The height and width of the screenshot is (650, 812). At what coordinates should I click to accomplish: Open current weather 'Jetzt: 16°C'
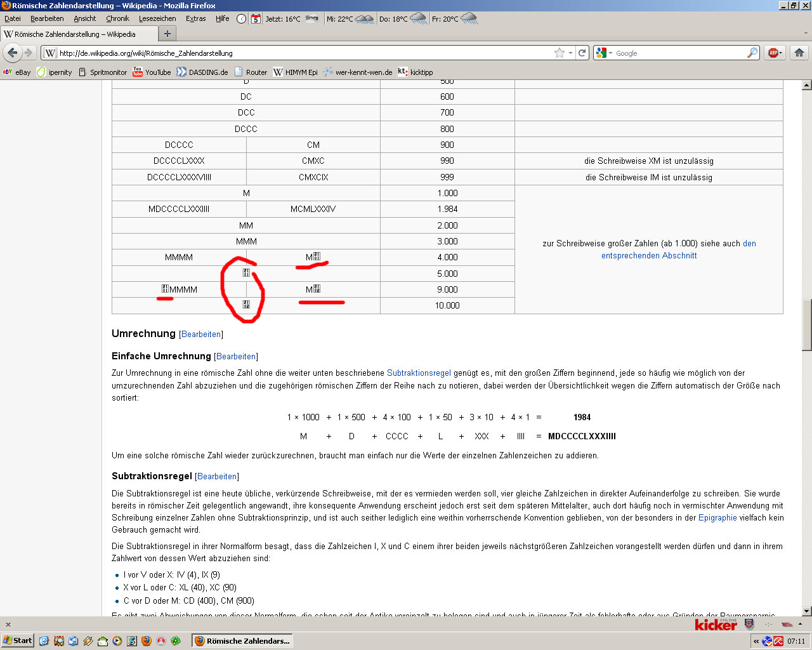(x=292, y=18)
